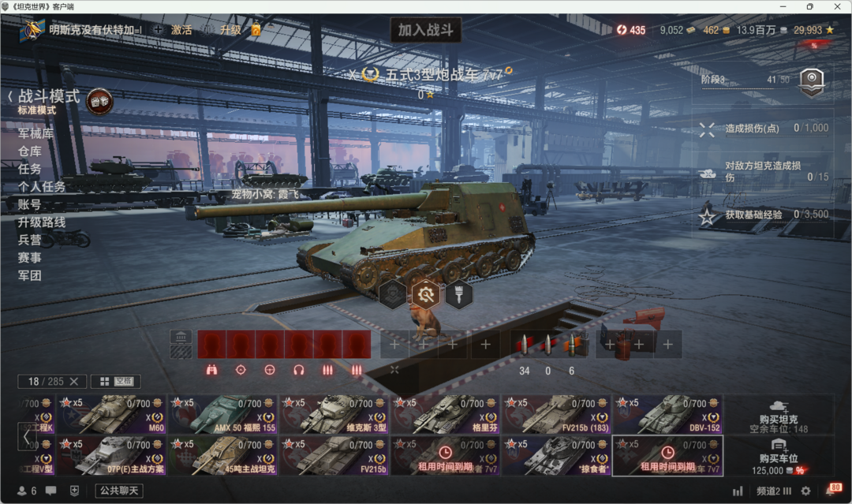Screen dimensions: 852x504
Task: Show earlier tanks with carousel left arrow
Action: [26, 435]
